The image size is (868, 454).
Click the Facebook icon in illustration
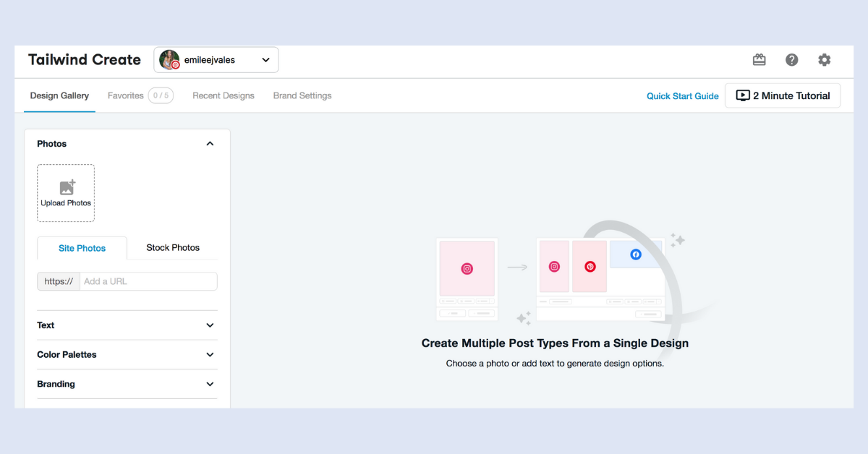[x=636, y=254]
